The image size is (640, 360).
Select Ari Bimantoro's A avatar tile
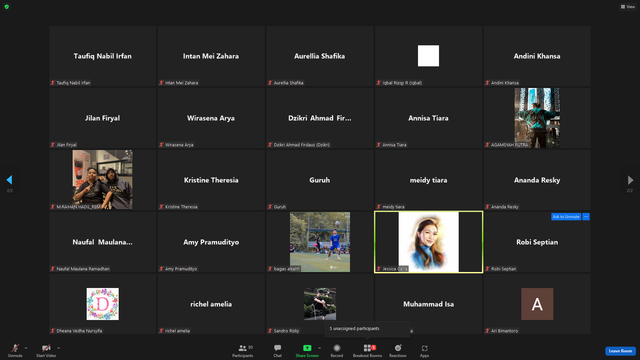[x=537, y=304]
